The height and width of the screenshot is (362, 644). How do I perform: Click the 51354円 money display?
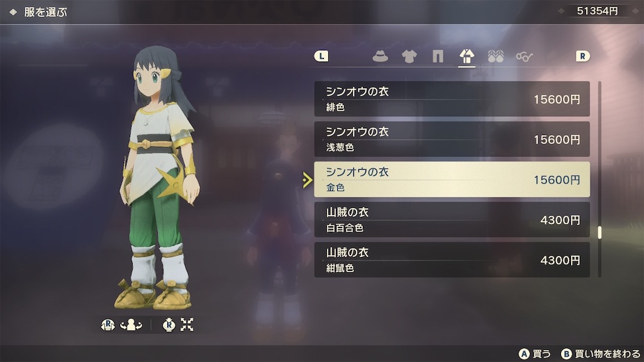597,11
